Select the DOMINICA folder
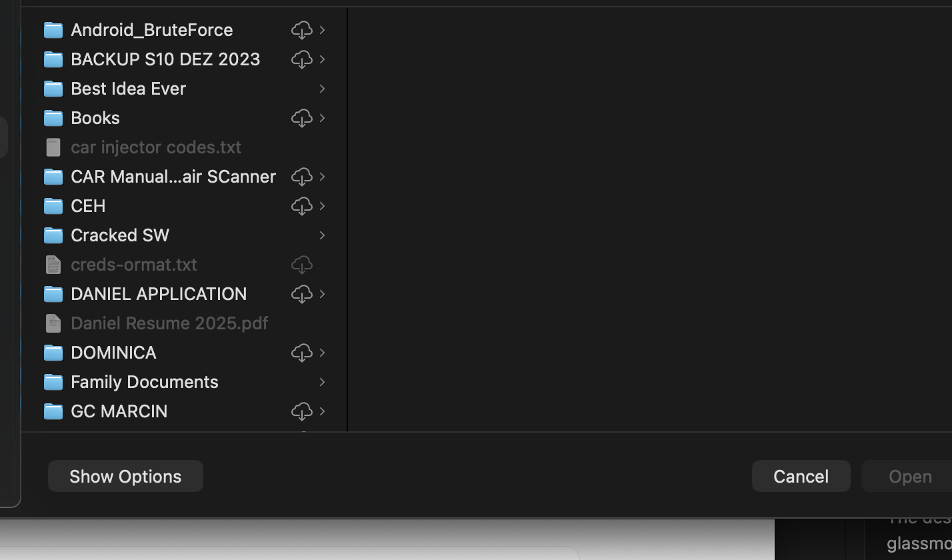Screen dimensions: 952x560 click(113, 353)
